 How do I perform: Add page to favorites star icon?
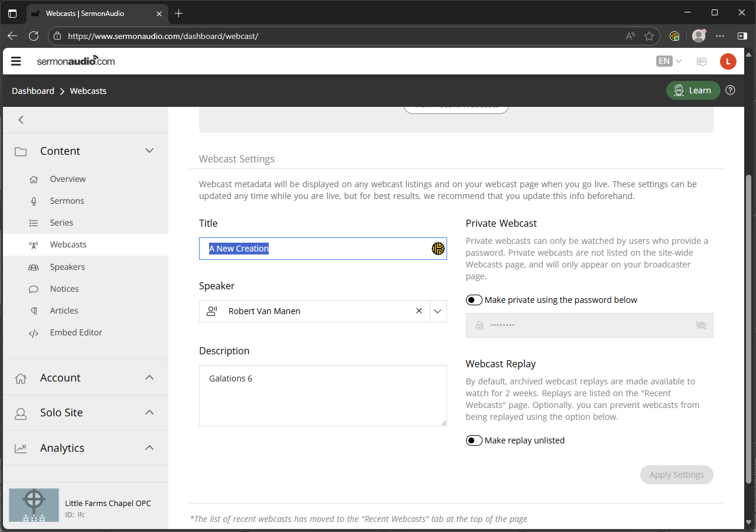click(x=649, y=36)
